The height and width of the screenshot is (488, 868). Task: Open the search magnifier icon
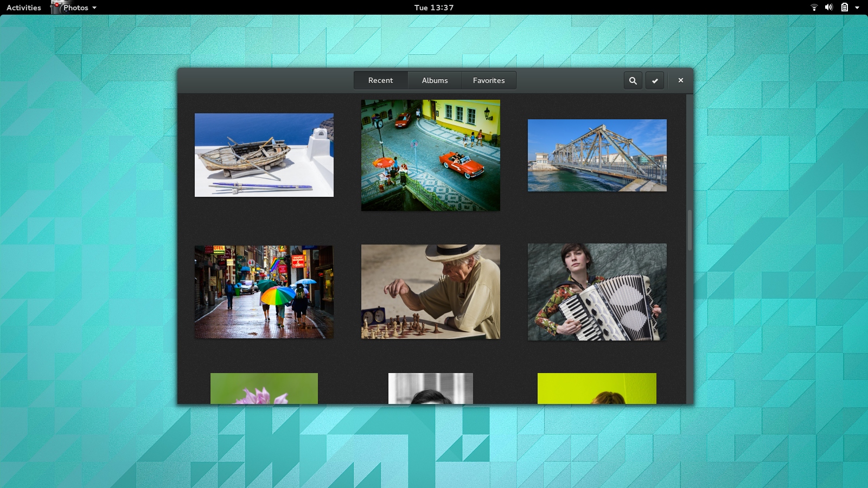[633, 80]
